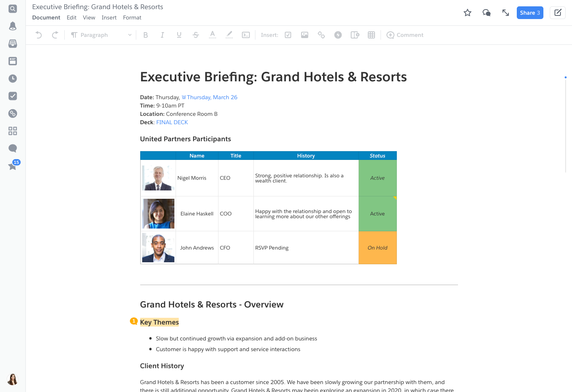Switch to the Document tab
The height and width of the screenshot is (392, 572).
click(x=46, y=17)
